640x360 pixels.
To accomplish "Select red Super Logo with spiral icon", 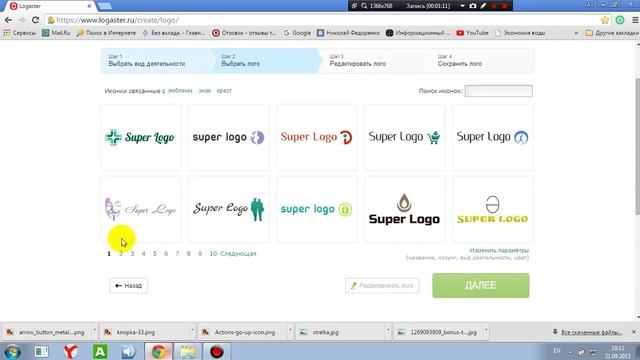I will 316,137.
